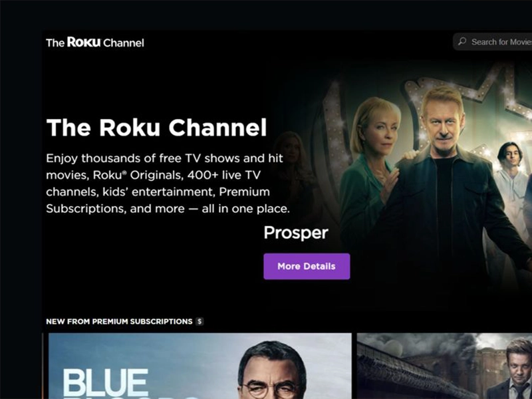
Task: Click the BLUE title text on thumbnail
Action: (x=106, y=384)
